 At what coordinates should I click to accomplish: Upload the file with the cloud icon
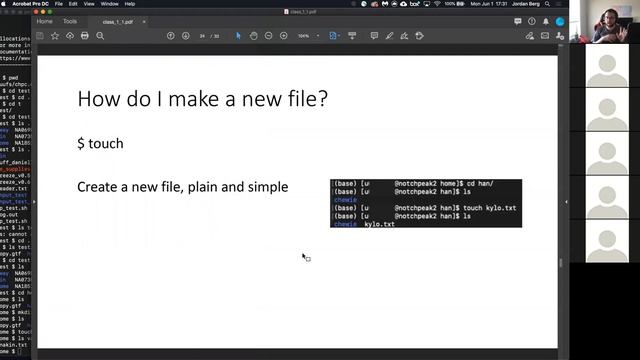pos(70,36)
